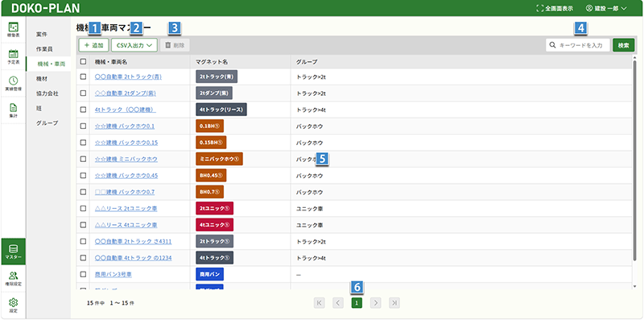This screenshot has height=320, width=644.
Task: Check the row 商用バン3号車
Action: (84, 274)
